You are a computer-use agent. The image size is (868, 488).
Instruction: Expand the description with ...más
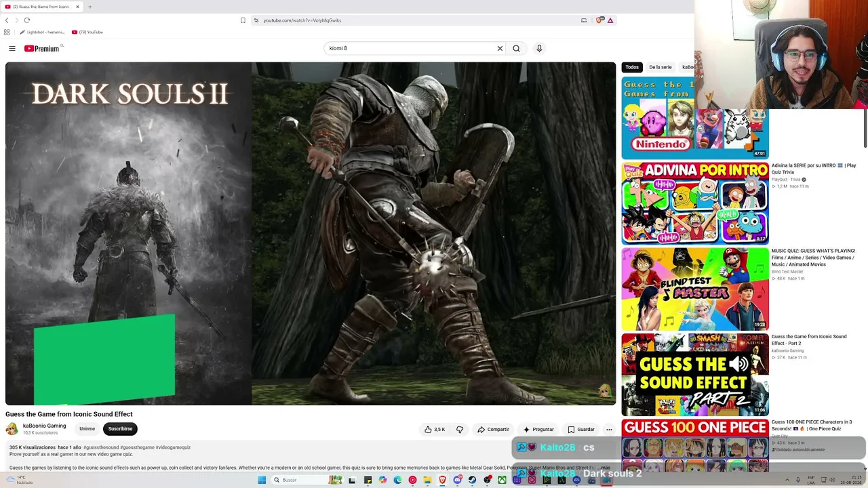coord(605,468)
